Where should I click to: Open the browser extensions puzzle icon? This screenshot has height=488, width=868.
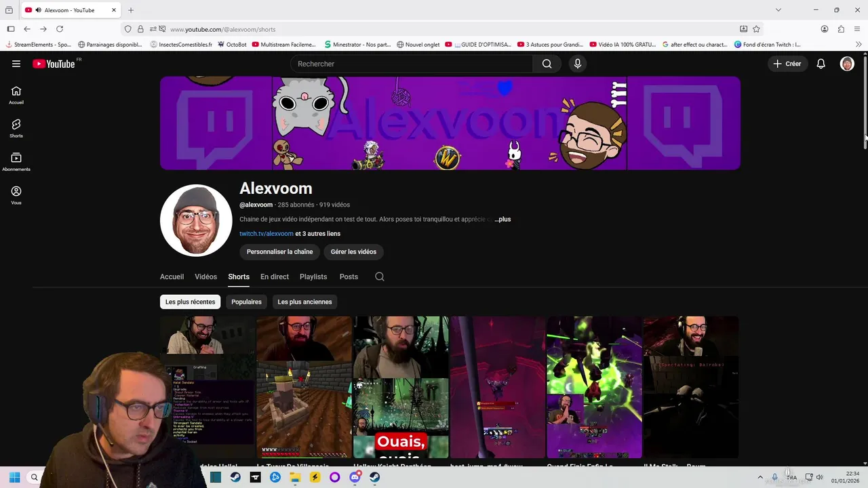point(841,29)
